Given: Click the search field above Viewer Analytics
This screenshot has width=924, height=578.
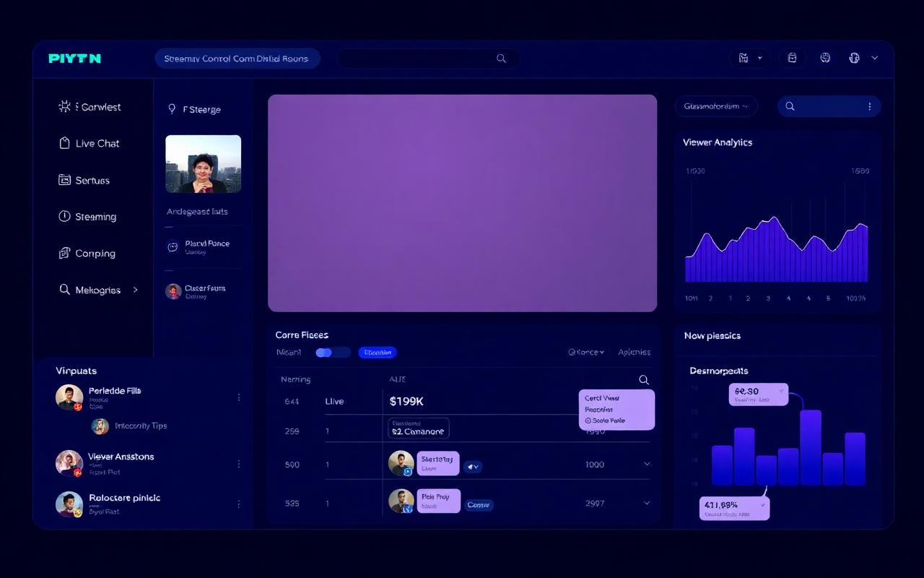Looking at the screenshot, I should [x=829, y=106].
